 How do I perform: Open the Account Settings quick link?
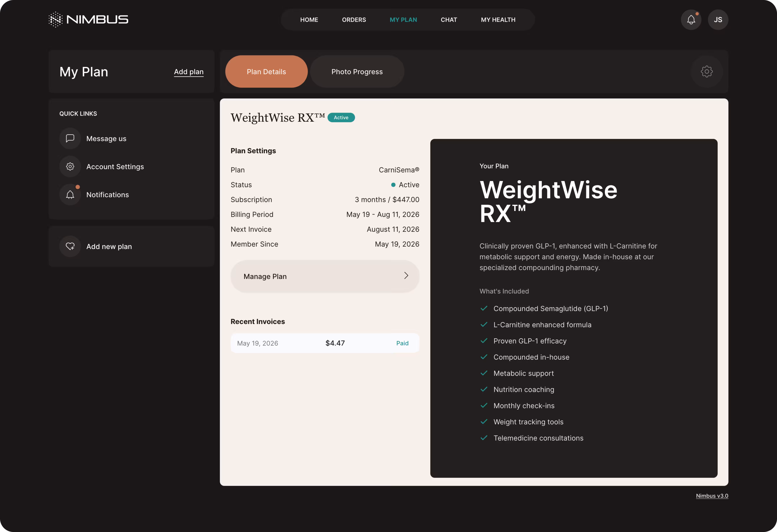[115, 167]
